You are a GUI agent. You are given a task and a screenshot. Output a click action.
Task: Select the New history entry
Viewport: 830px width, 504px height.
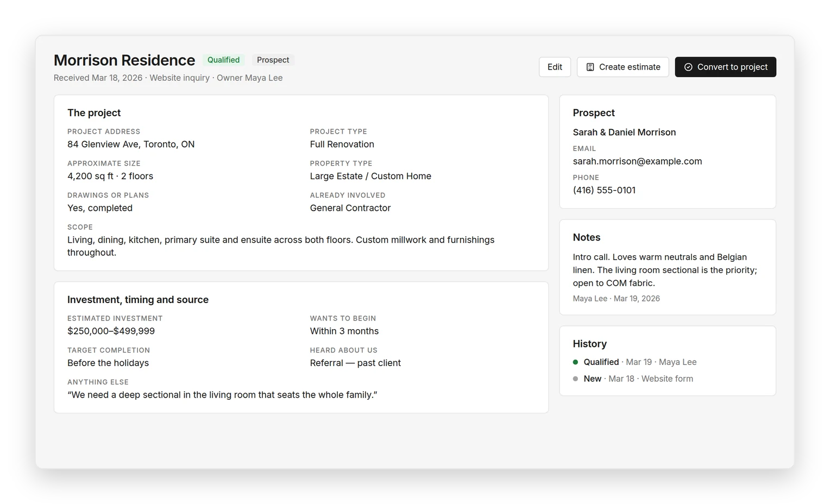point(633,379)
